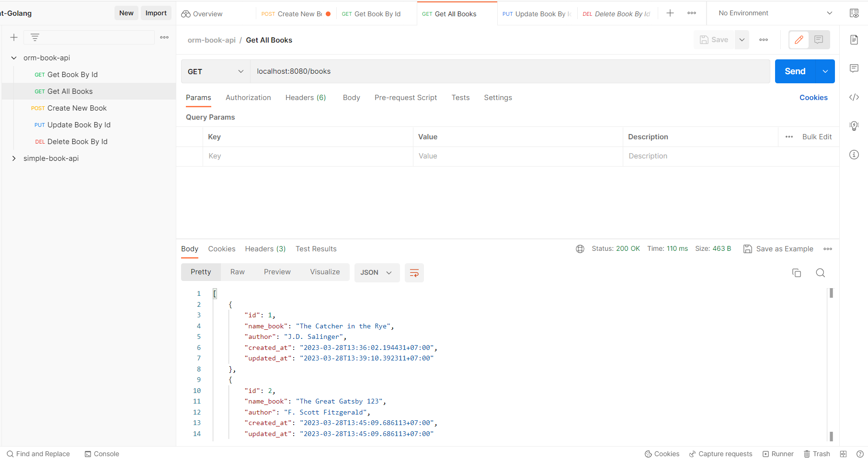Click the URL field localhost:8080/books

pos(510,71)
